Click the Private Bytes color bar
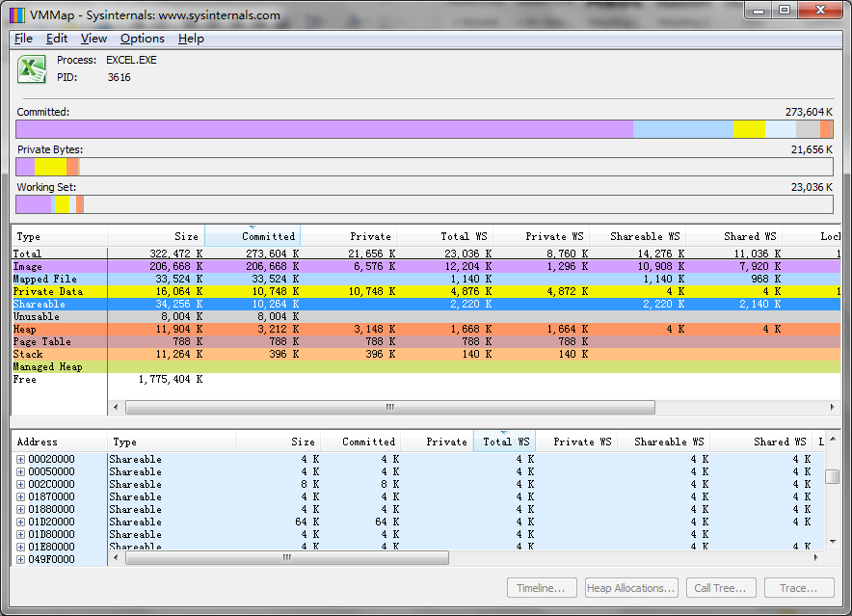This screenshot has width=852, height=616. 424,167
